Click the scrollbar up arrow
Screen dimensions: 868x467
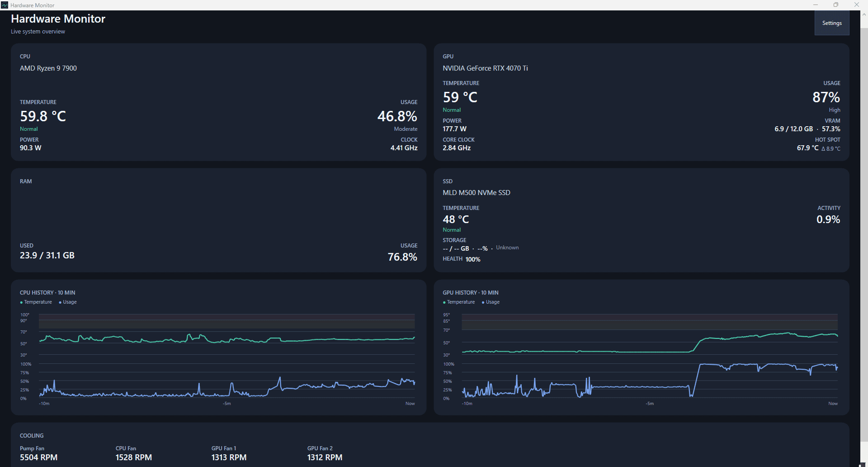tap(864, 14)
